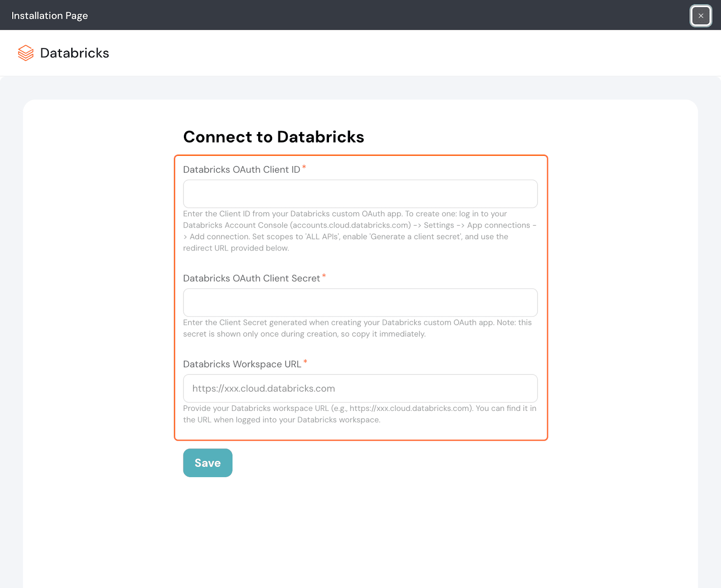Close the Installation Page dialog
The width and height of the screenshot is (721, 588).
pos(701,16)
